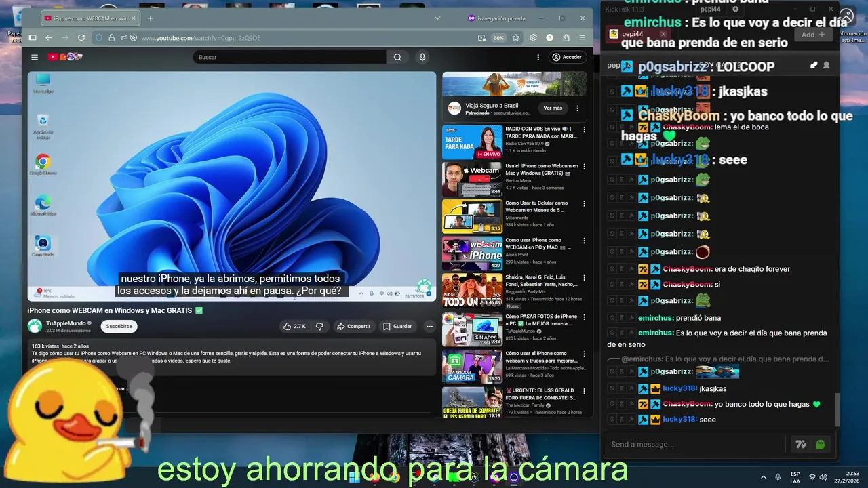Open the TuAppleMundo channel name
The height and width of the screenshot is (488, 868).
point(66,323)
